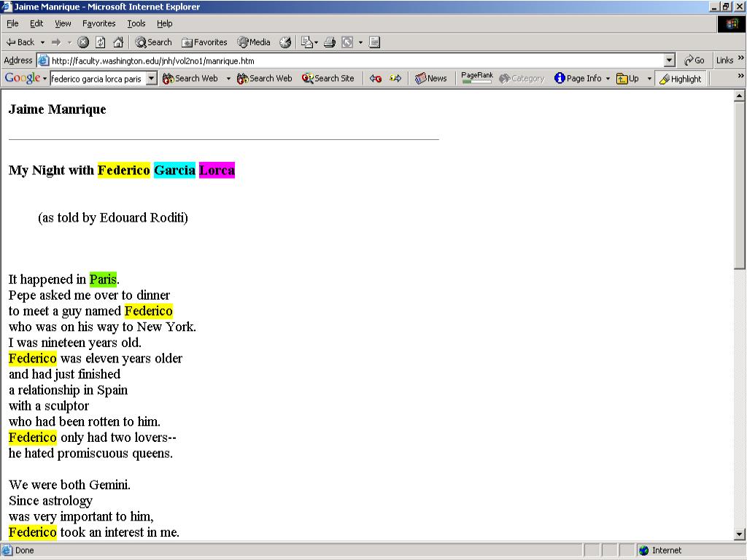Expand the Up button dropdown arrow
The height and width of the screenshot is (560, 747).
point(649,79)
